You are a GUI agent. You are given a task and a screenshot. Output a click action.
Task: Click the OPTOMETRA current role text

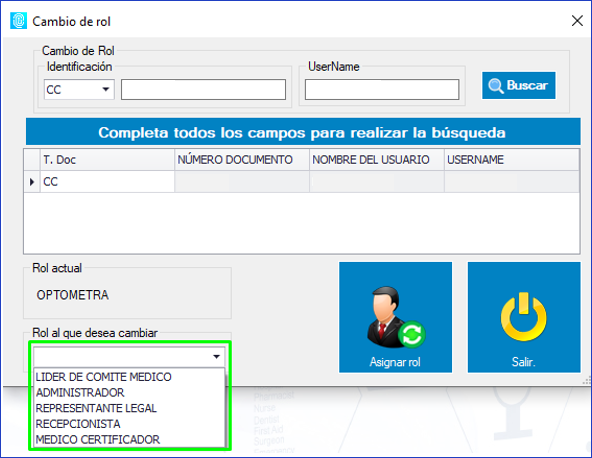72,295
